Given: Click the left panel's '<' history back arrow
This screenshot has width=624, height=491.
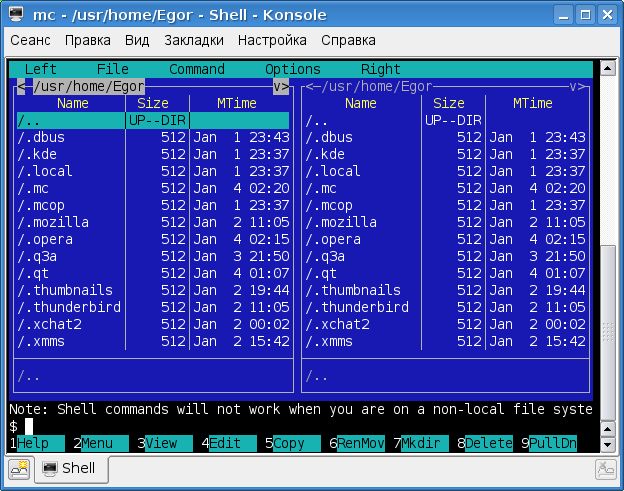Looking at the screenshot, I should tap(21, 87).
